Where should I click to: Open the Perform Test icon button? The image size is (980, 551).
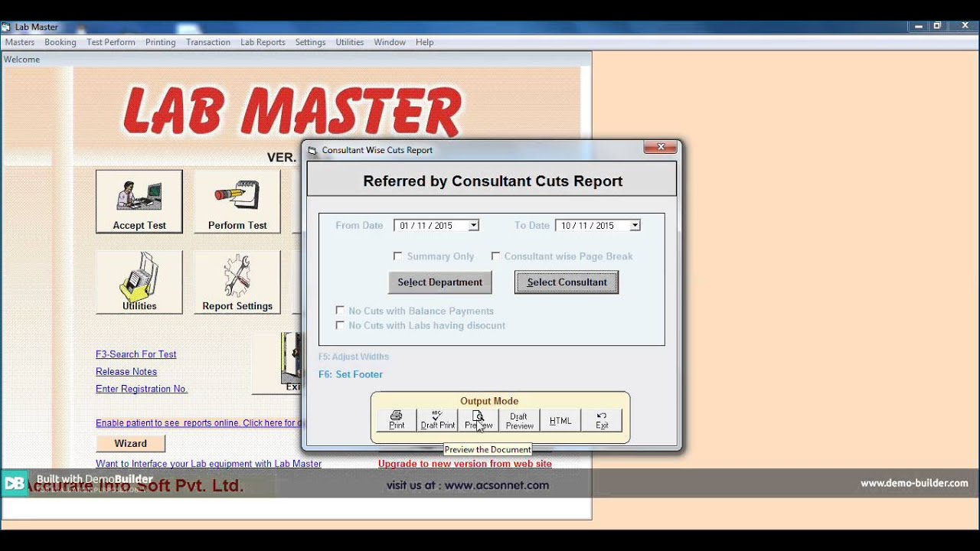click(237, 201)
